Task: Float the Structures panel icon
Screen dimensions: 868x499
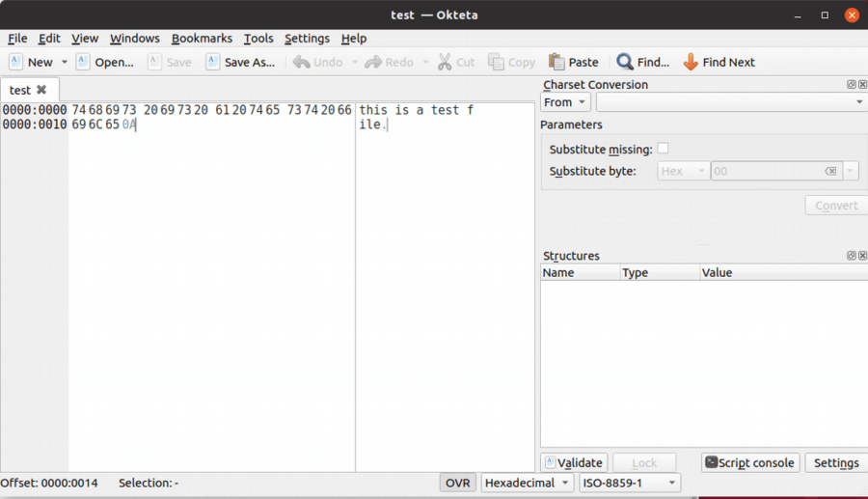Action: point(852,256)
